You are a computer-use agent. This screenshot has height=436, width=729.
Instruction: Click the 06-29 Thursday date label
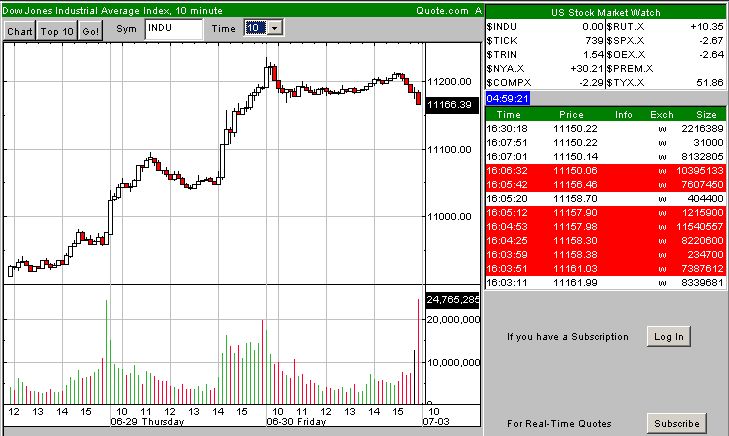click(x=147, y=422)
